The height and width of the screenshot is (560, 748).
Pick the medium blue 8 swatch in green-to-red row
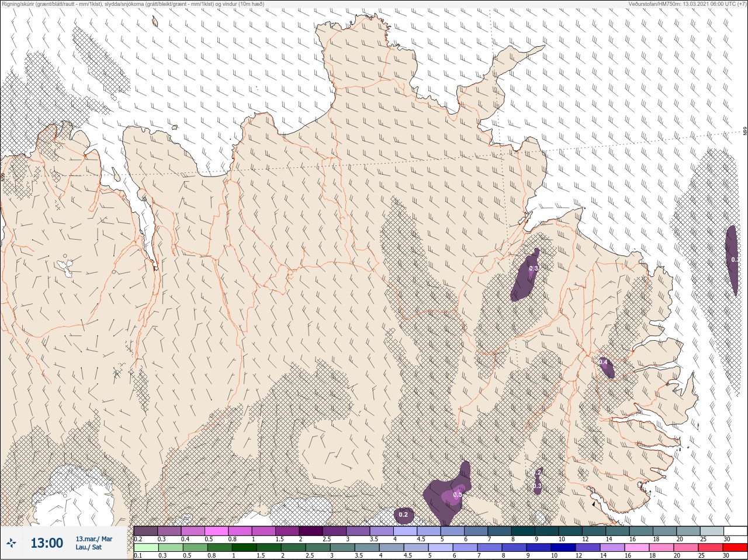click(x=514, y=548)
